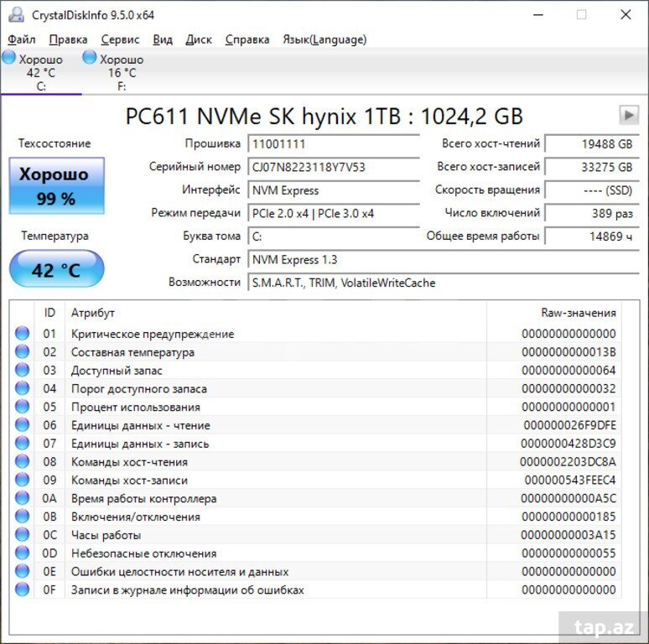649x644 pixels.
Task: Select the Единицы данных - чтение row text
Action: [x=140, y=425]
